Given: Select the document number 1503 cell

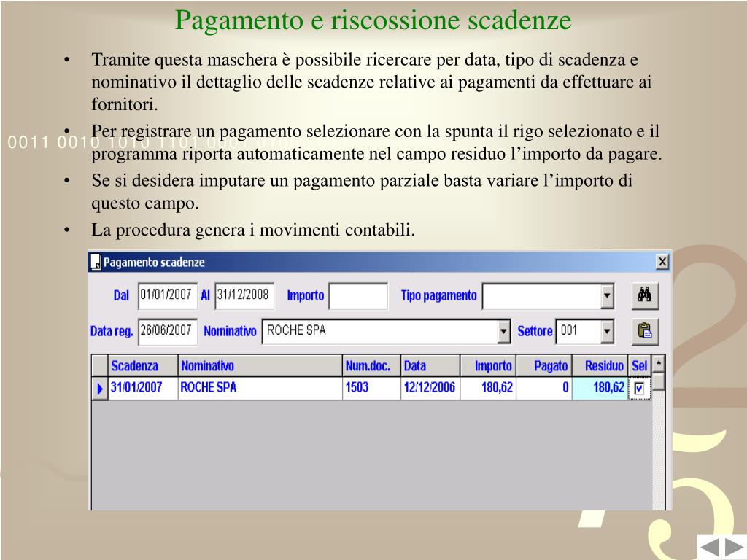Looking at the screenshot, I should (x=371, y=388).
